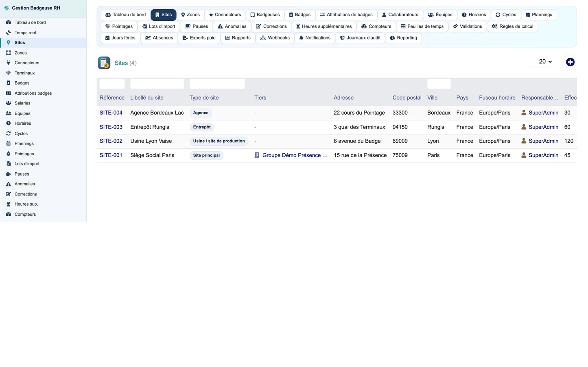This screenshot has height=367, width=588.
Task: Open the Feuilles de temps tab
Action: click(422, 26)
